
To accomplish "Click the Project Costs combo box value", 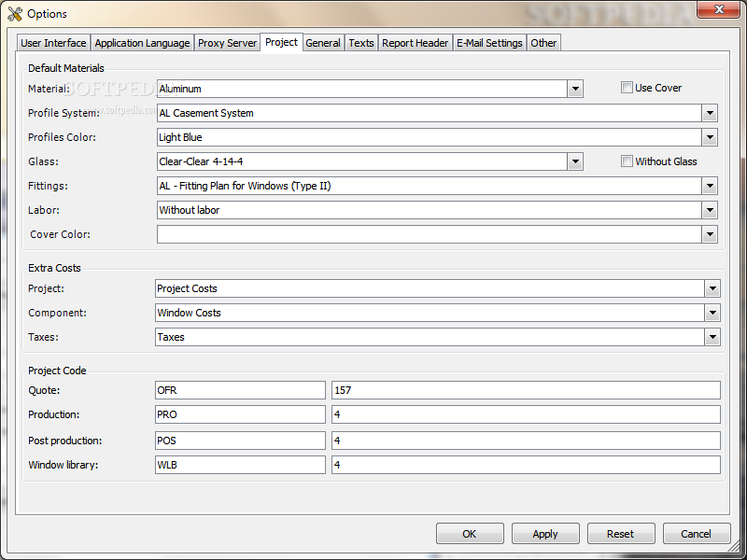I will 188,288.
